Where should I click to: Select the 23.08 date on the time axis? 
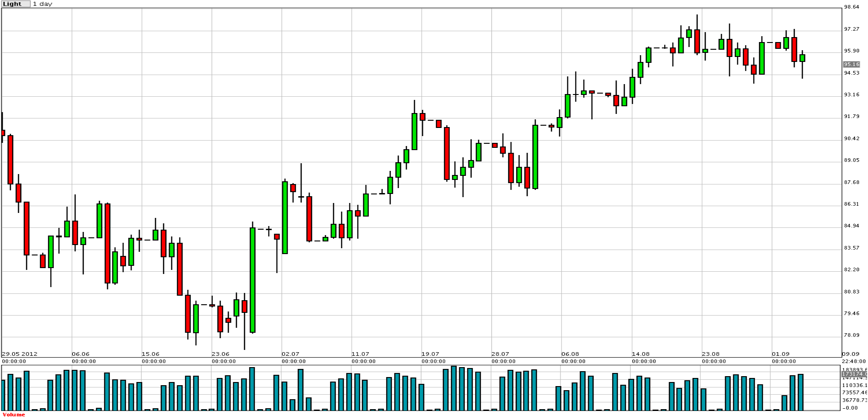click(x=711, y=354)
